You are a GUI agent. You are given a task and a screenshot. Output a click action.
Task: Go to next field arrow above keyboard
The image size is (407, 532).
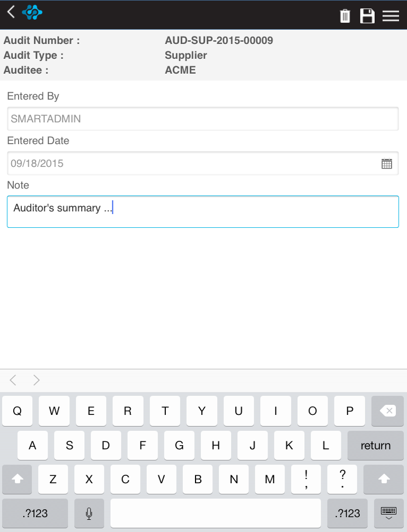pyautogui.click(x=37, y=380)
